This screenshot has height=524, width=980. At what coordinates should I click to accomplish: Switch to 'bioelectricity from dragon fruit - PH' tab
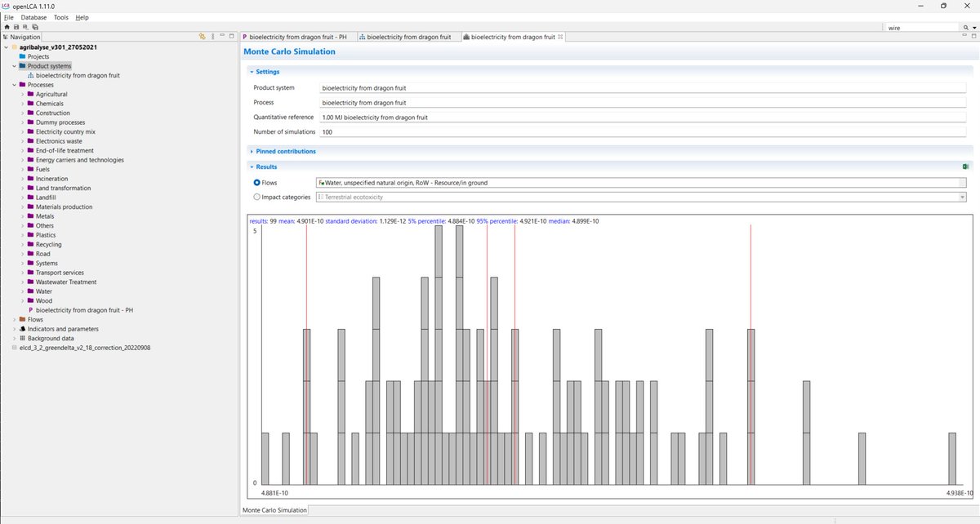pos(299,37)
